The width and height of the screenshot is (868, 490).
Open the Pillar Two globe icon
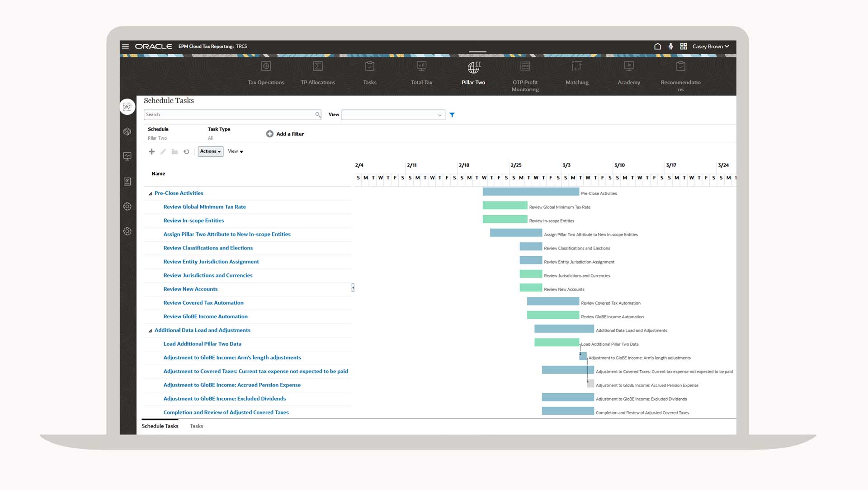(473, 68)
